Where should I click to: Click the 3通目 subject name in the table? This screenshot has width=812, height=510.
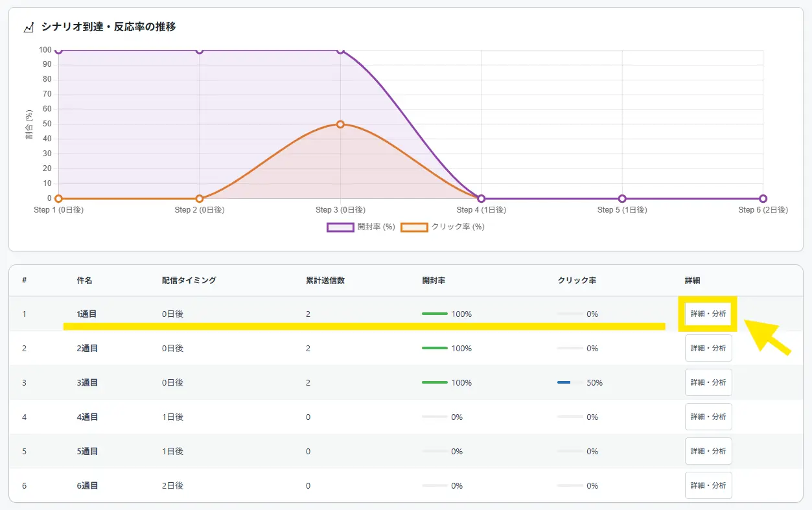[x=87, y=382]
